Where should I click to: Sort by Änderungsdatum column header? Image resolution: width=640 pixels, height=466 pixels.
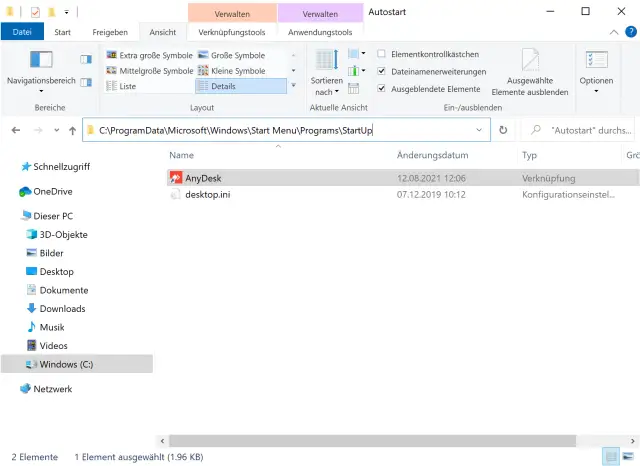point(433,155)
